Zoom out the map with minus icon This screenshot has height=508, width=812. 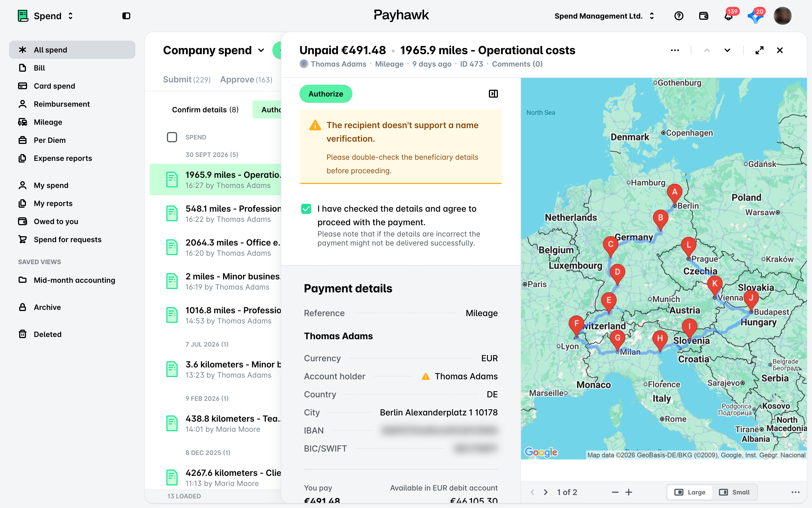click(615, 492)
